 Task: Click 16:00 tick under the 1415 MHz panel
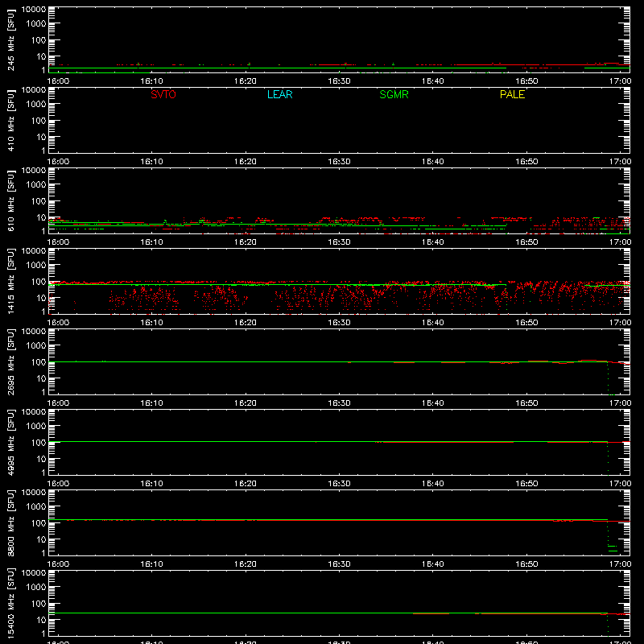(58, 323)
